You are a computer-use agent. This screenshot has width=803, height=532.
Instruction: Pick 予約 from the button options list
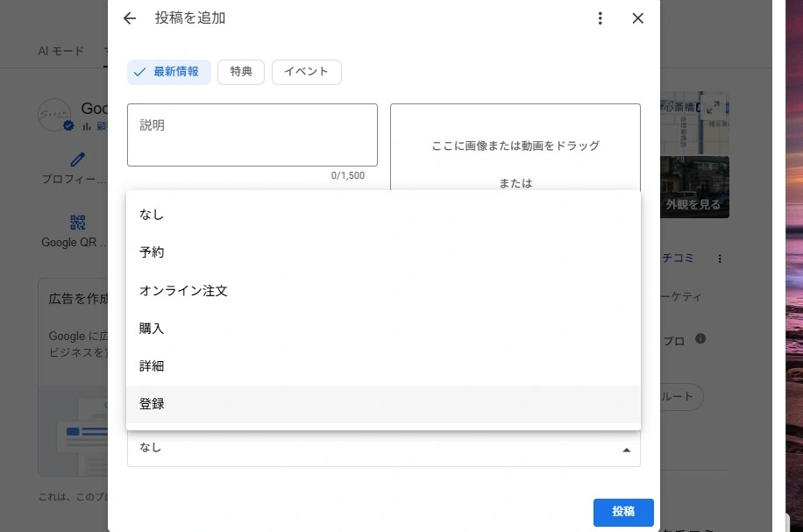pos(384,252)
